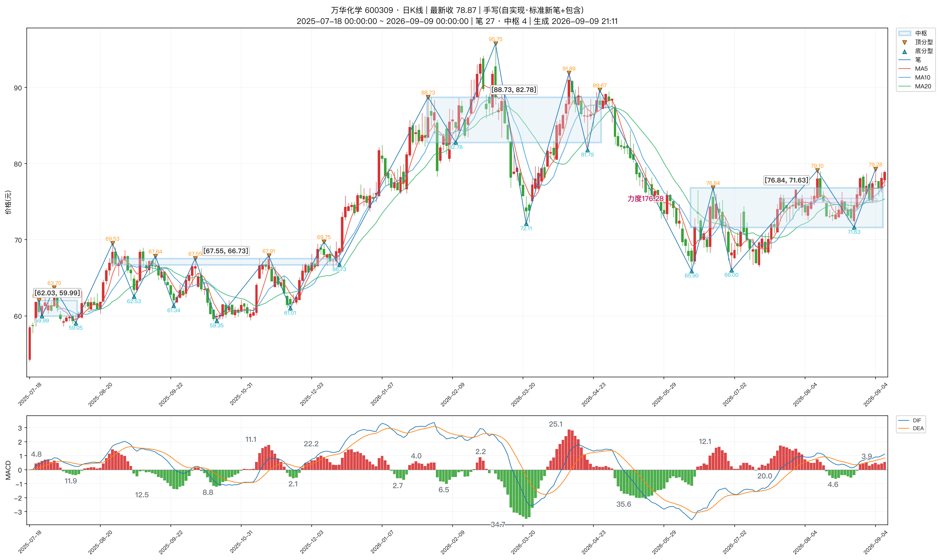
Task: Click the 价格(元) vertical axis title
Action: point(8,202)
